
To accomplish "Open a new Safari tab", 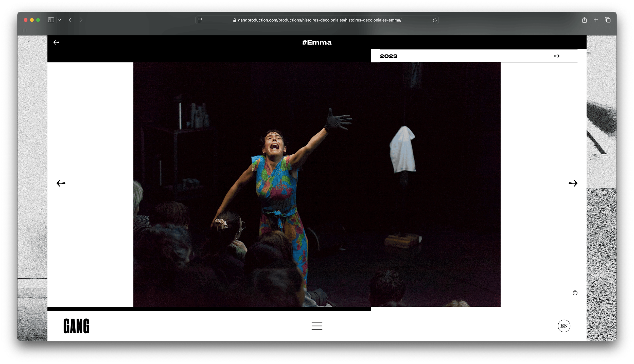I will (x=596, y=20).
